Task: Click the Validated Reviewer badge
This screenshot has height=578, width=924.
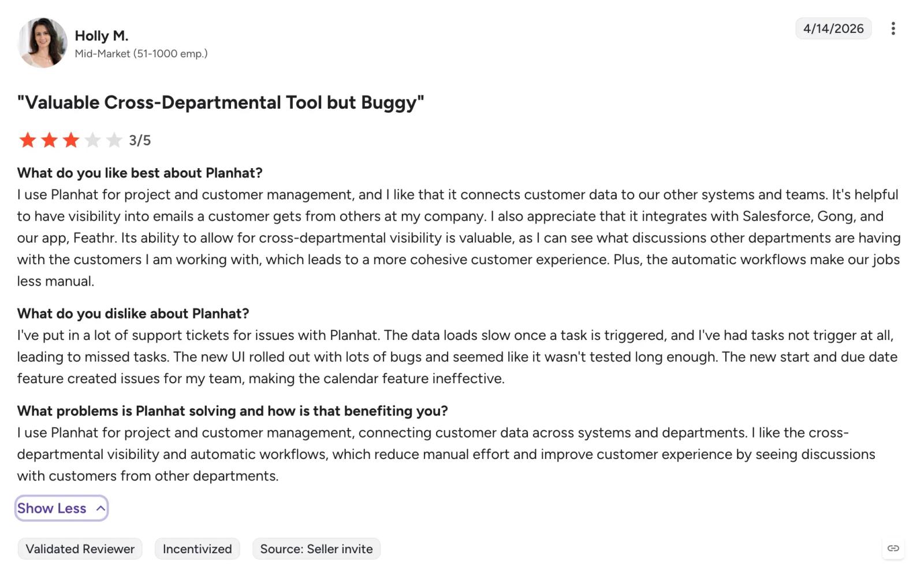Action: coord(80,549)
